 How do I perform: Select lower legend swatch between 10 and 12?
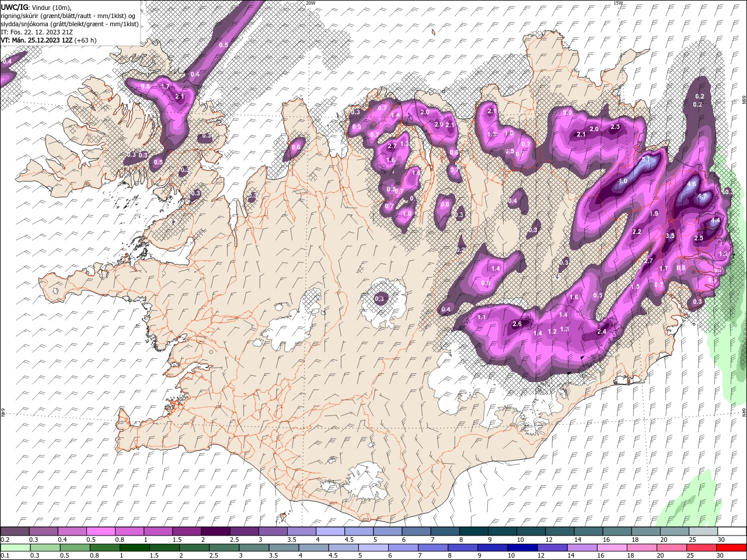523,548
